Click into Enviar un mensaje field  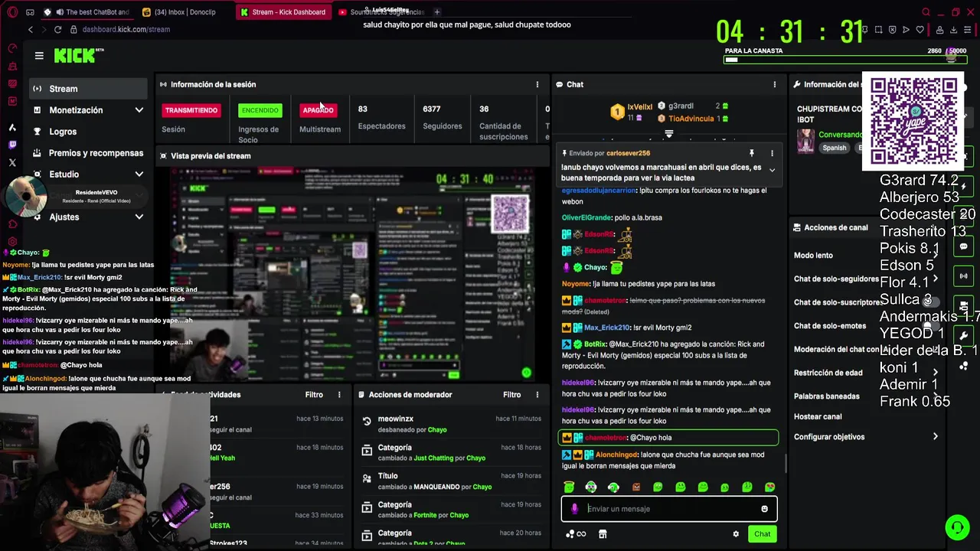[x=670, y=509]
